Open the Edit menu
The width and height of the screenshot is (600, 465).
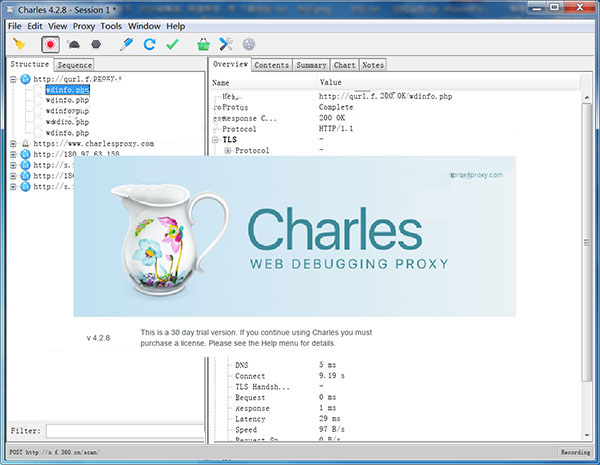point(34,26)
